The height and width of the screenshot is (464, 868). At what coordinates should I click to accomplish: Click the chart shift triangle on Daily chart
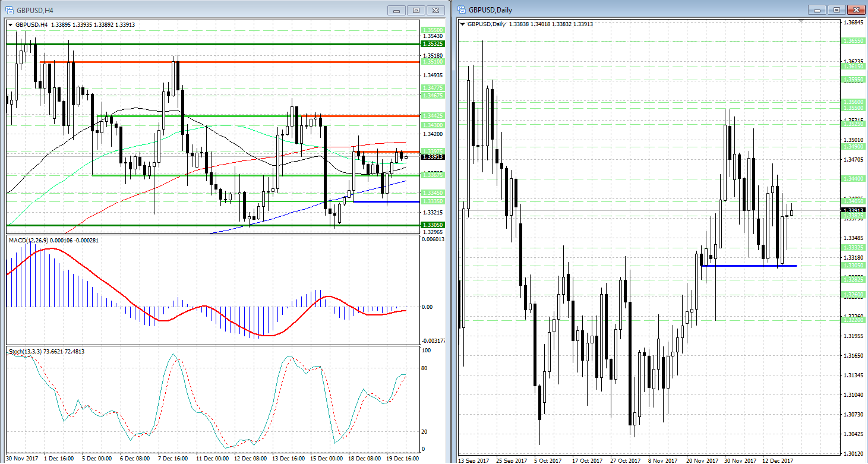click(x=802, y=21)
